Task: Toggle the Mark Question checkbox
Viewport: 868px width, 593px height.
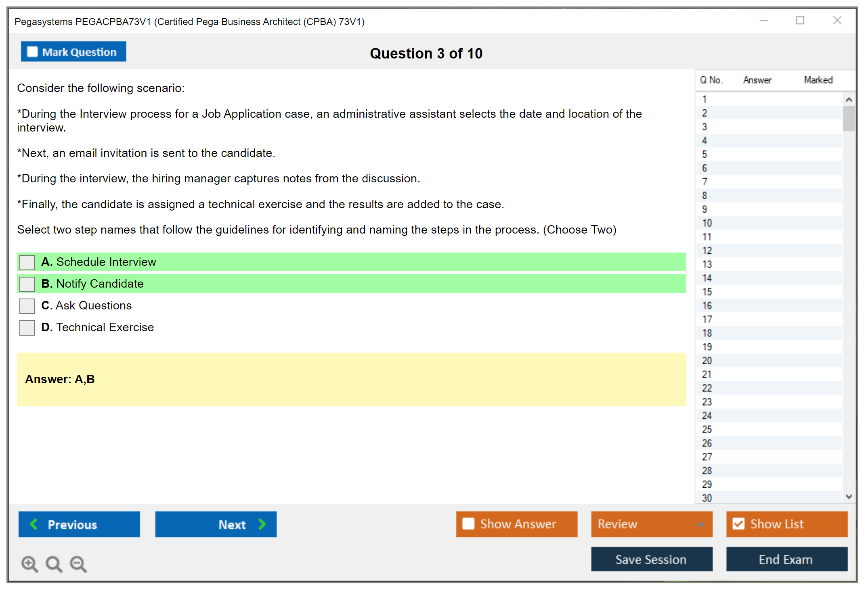Action: click(32, 52)
